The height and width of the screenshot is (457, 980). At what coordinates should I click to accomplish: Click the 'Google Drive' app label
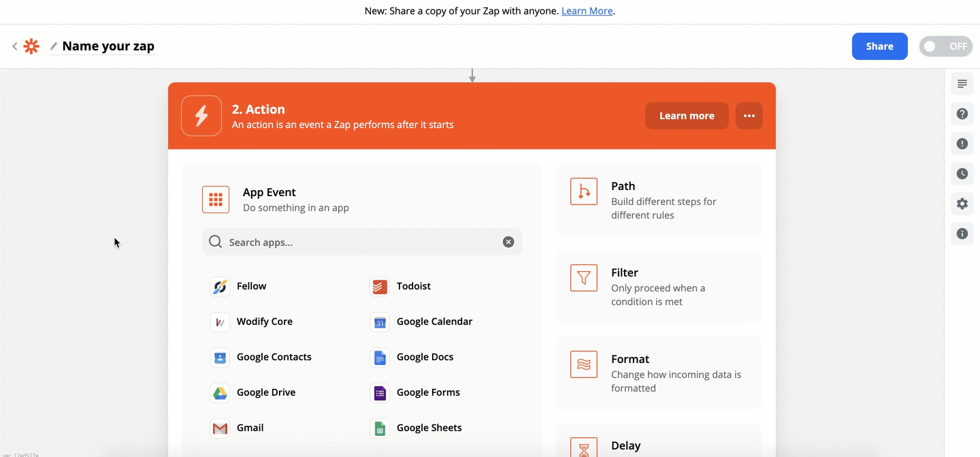tap(266, 392)
